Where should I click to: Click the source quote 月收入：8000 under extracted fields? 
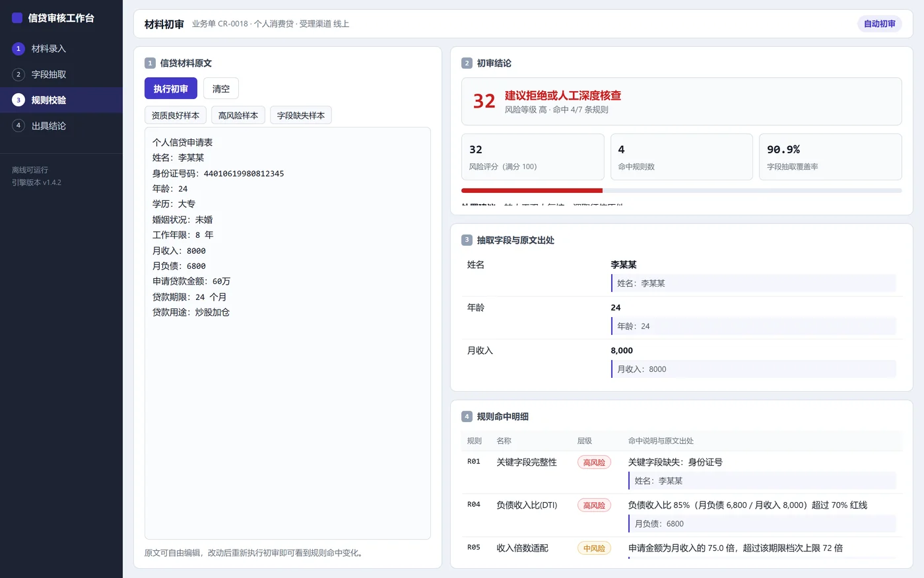(x=754, y=369)
